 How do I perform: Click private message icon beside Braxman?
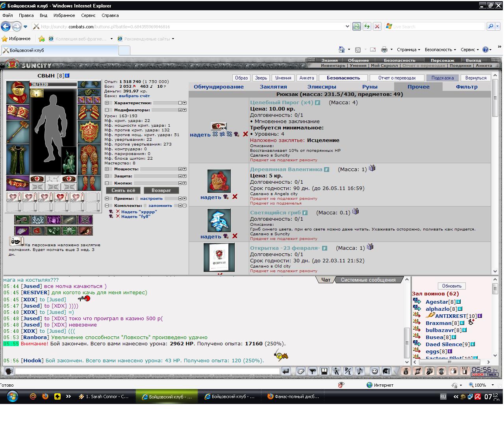pos(417,323)
